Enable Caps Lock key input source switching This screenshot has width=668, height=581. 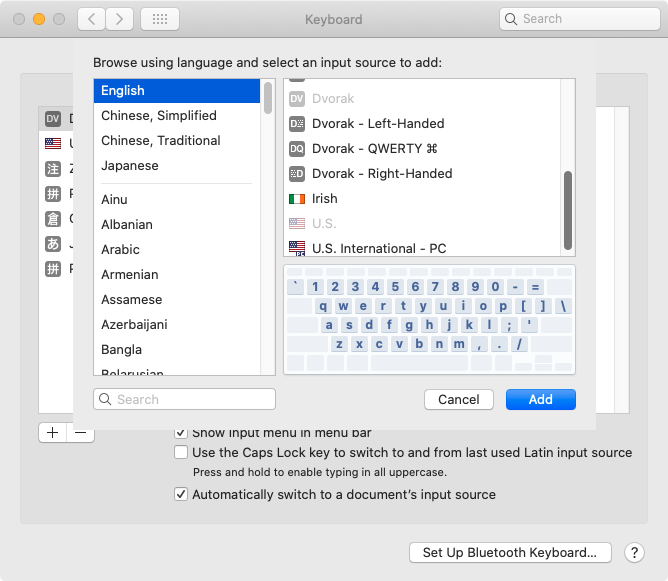point(181,453)
